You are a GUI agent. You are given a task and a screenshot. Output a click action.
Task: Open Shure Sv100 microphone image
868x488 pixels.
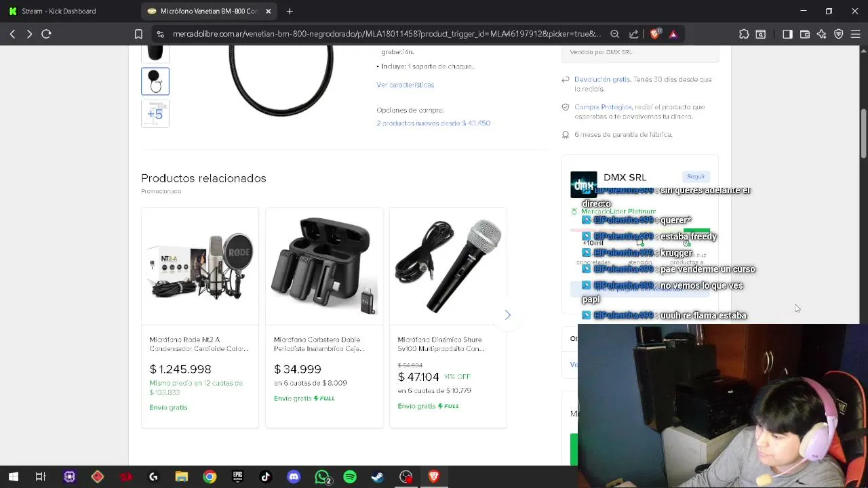448,266
